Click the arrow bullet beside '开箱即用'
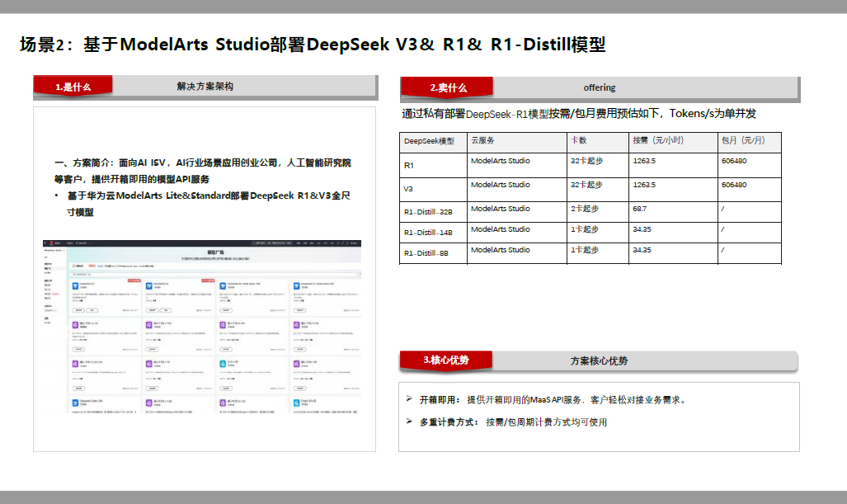The image size is (847, 504). point(409,398)
